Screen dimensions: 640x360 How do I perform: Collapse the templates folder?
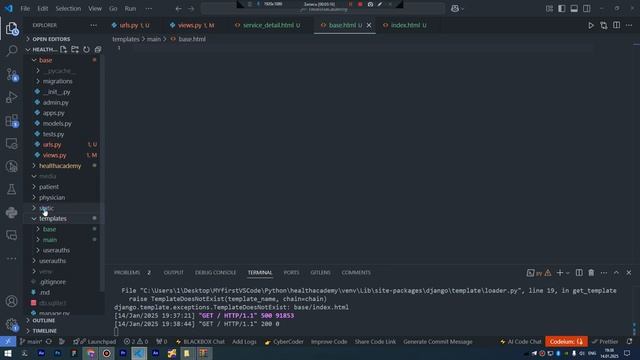pyautogui.click(x=53, y=219)
